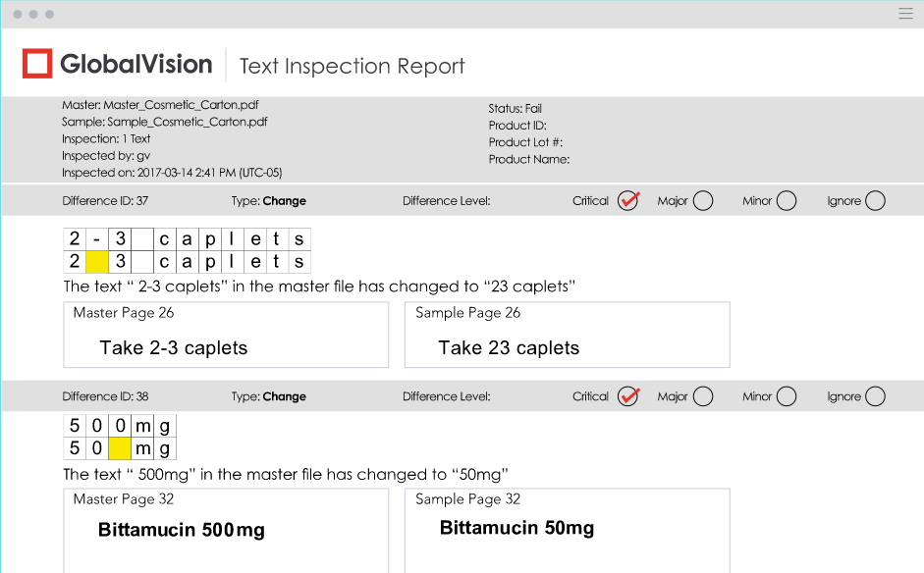Viewport: 924px width, 573px height.
Task: Open Sample Page 26 preview thumbnail
Action: [x=567, y=336]
